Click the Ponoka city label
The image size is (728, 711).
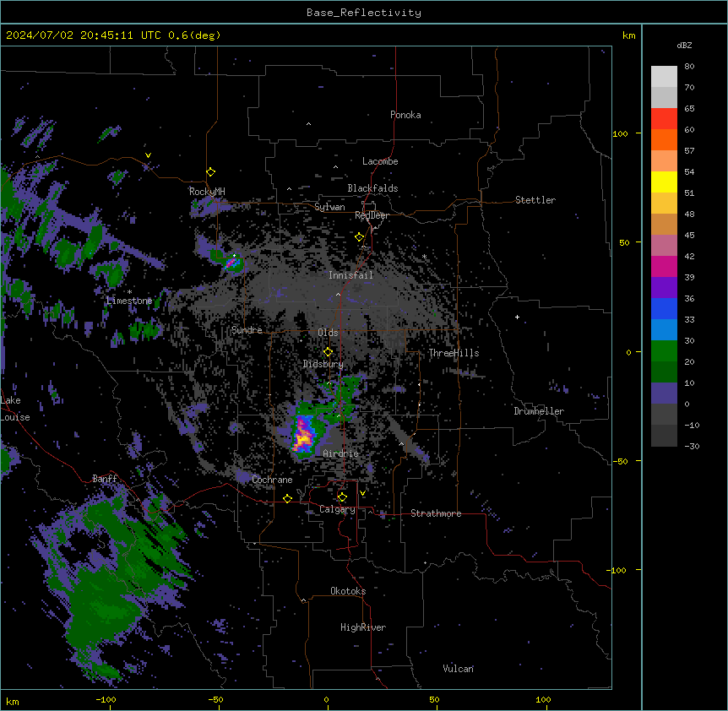pyautogui.click(x=405, y=115)
